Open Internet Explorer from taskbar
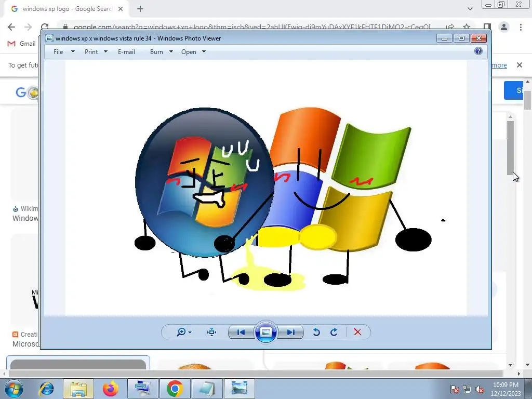532x399 pixels. 46,389
